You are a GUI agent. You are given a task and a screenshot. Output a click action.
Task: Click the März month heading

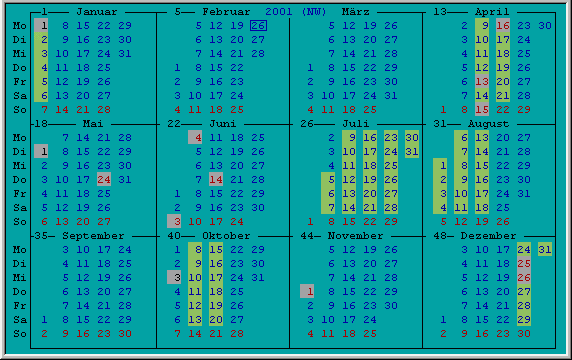pyautogui.click(x=356, y=12)
